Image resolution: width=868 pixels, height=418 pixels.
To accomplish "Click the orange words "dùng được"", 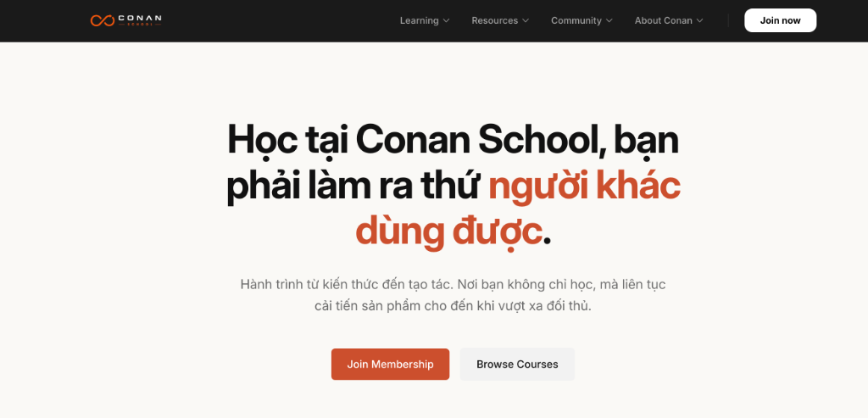I will pos(448,231).
